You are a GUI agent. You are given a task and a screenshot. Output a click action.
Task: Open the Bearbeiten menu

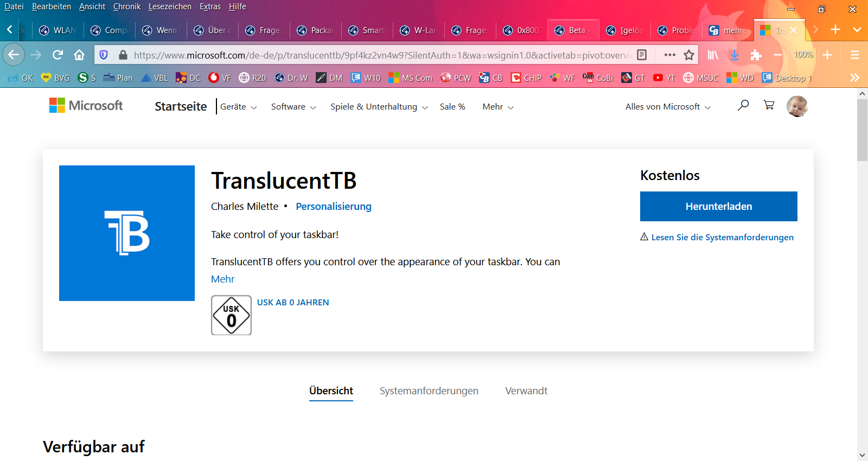52,7
